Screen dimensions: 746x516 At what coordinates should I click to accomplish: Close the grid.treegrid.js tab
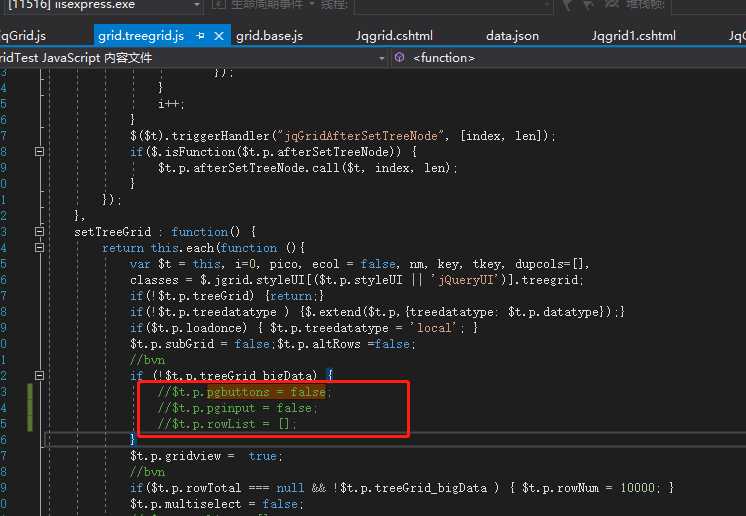219,36
